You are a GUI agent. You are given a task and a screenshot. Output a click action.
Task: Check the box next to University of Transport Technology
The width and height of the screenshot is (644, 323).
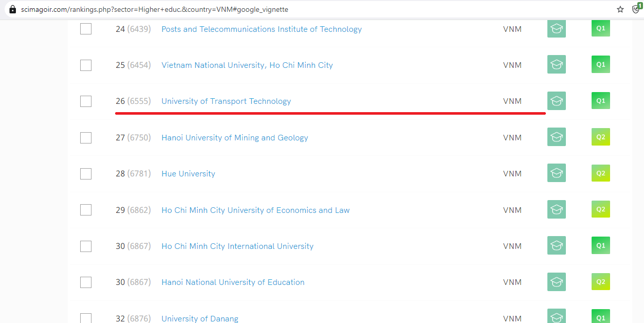click(x=86, y=101)
